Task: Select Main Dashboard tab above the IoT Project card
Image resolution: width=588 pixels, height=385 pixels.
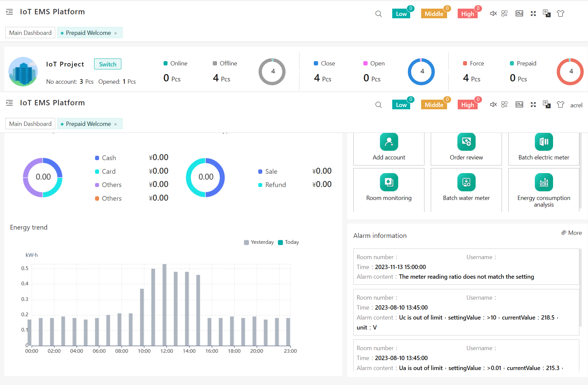Action: pos(30,33)
